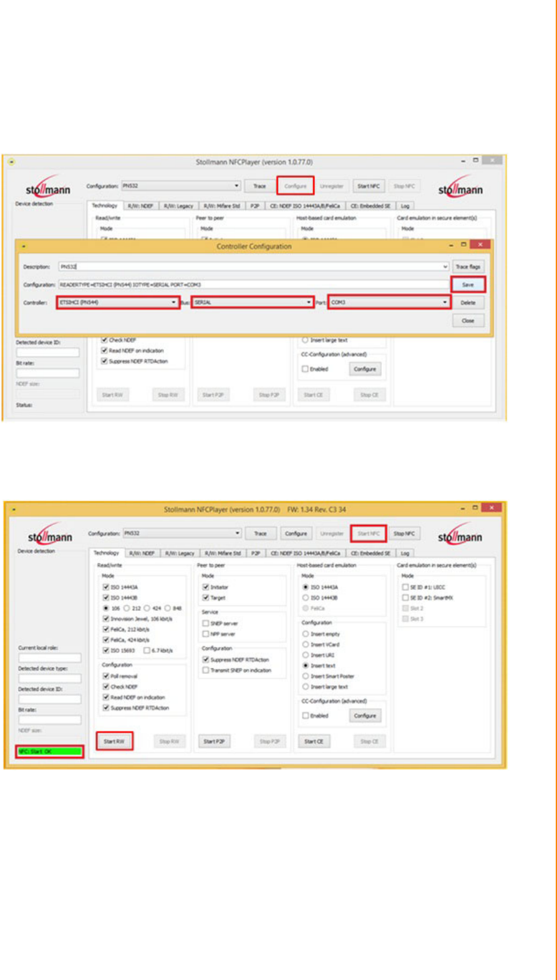
Task: Toggle Target mode in FW 1.34 window
Action: click(x=206, y=597)
